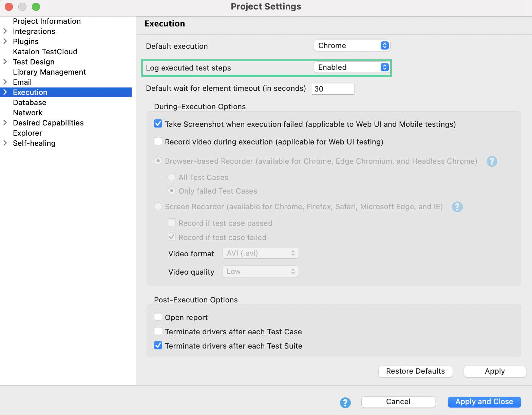Click the Cancel button
Image resolution: width=532 pixels, height=415 pixels.
(x=398, y=402)
